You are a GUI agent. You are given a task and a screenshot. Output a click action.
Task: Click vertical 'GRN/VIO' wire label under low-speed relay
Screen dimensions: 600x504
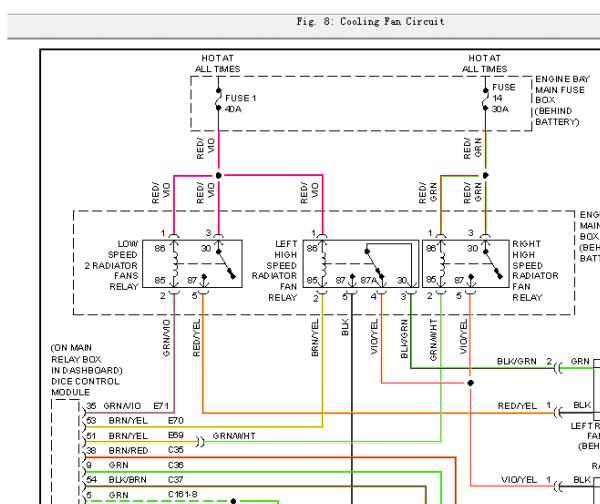tap(166, 338)
